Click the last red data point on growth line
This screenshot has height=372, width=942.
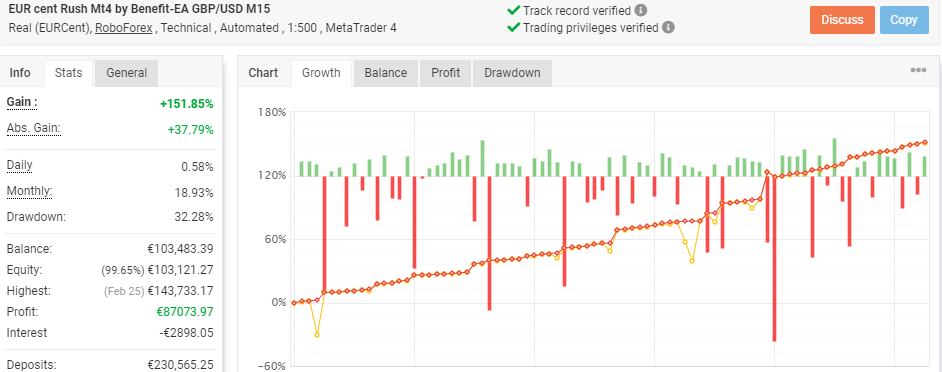click(x=925, y=142)
